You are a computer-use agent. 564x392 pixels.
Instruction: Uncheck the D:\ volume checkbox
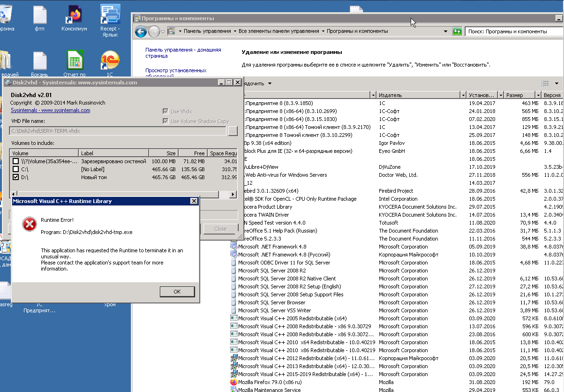[16, 177]
